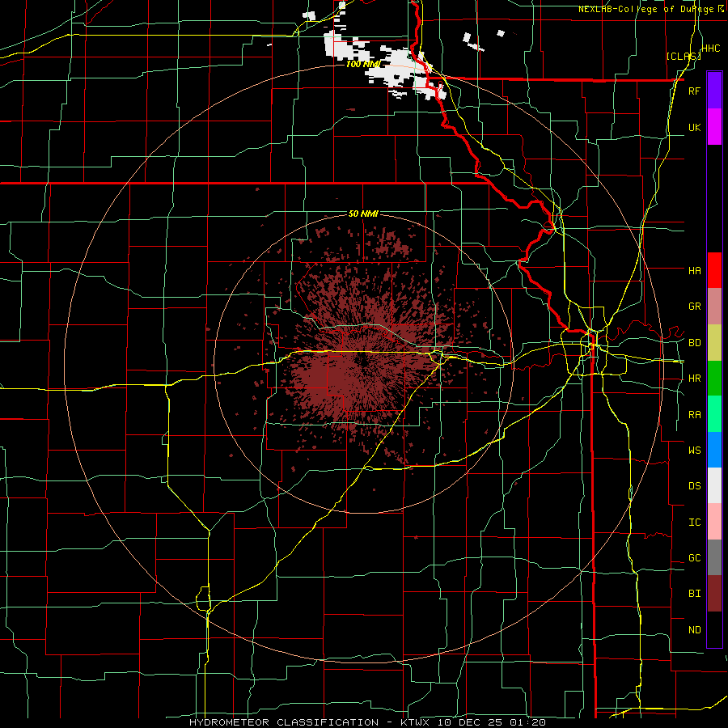Click the "RF" legend label
This screenshot has width=728, height=728.
[x=694, y=91]
